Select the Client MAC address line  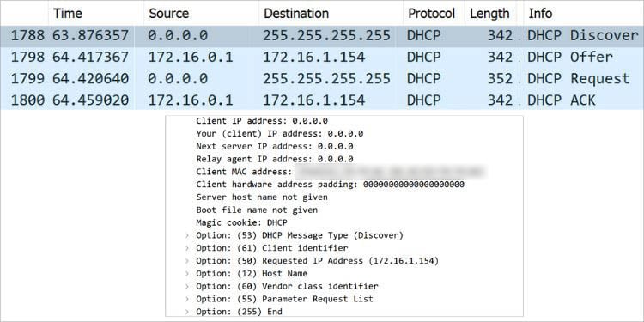341,172
